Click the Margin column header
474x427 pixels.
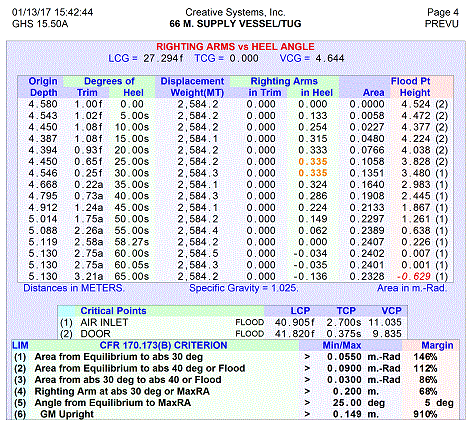tap(437, 345)
